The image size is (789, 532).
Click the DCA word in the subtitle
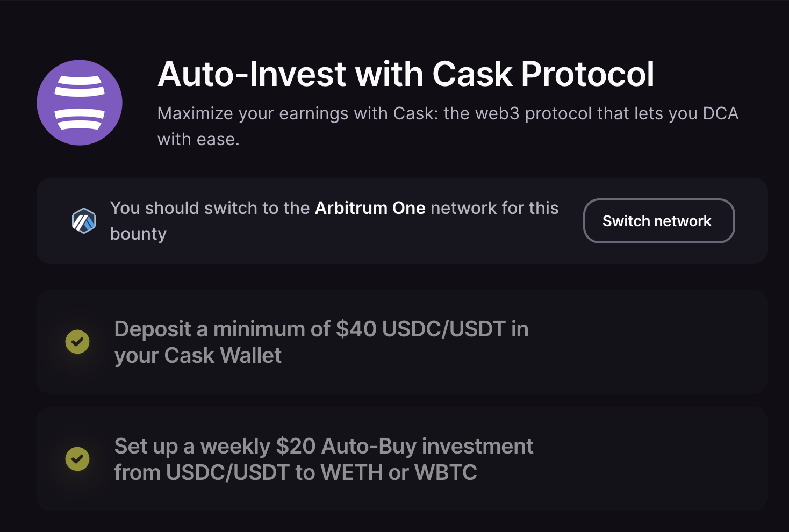pos(721,114)
